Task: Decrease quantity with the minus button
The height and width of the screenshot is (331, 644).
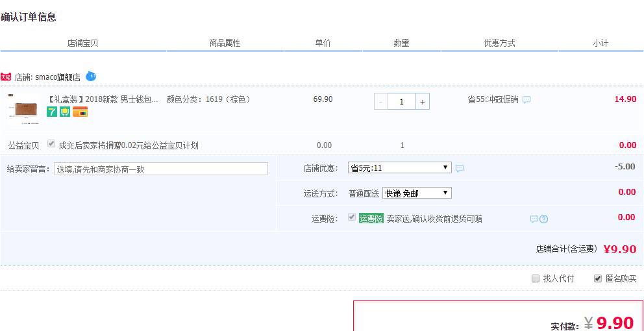Action: [380, 102]
